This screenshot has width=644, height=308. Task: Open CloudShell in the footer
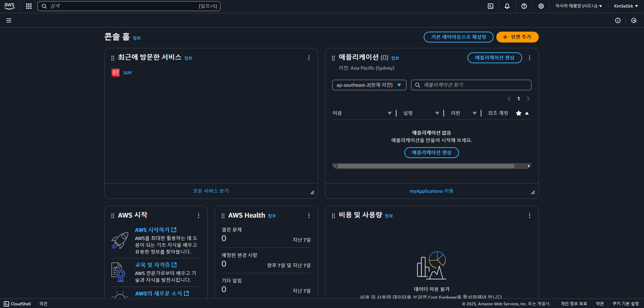point(17,304)
